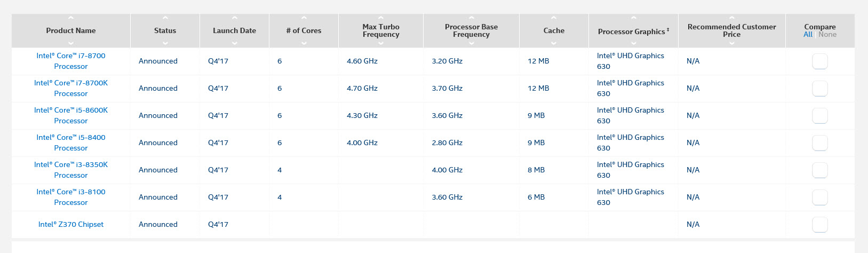This screenshot has height=253, width=868.
Task: Tick compare checkbox for Core i5-8600K
Action: [x=819, y=116]
